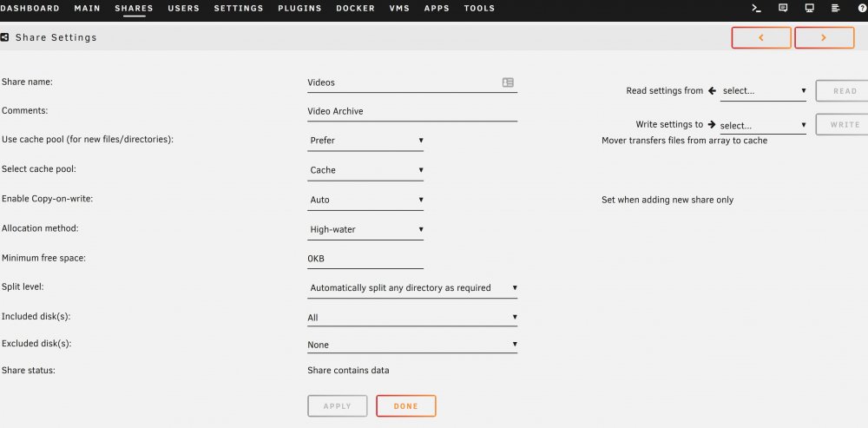Open the Use cache pool dropdown showing Prefer
Screen dimensions: 868x428
pos(365,141)
